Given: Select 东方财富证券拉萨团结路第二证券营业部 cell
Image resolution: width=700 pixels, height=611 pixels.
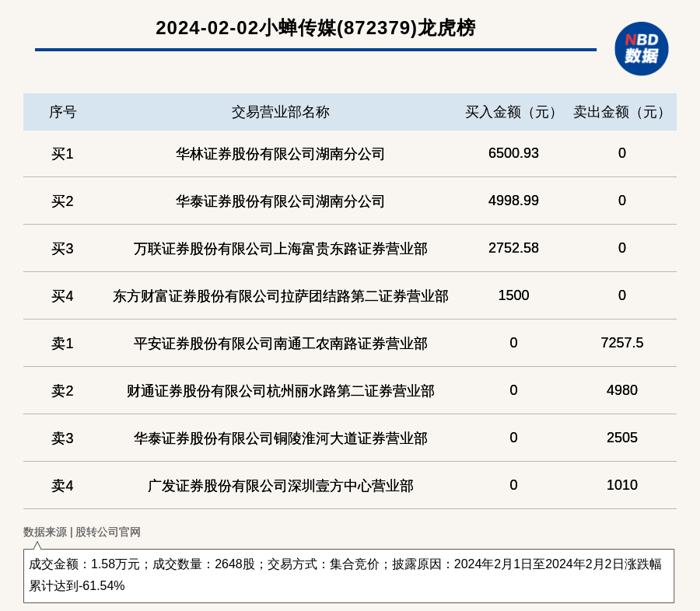Looking at the screenshot, I should (280, 296).
